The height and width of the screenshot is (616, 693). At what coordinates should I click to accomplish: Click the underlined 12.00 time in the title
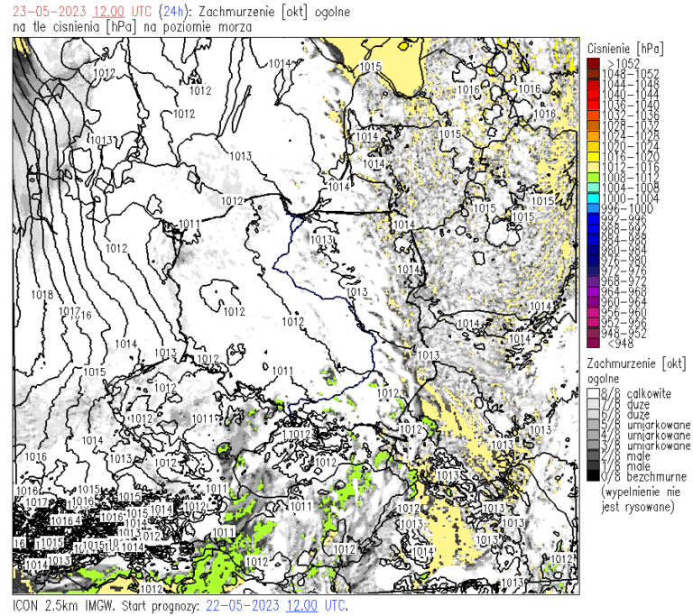pos(108,12)
